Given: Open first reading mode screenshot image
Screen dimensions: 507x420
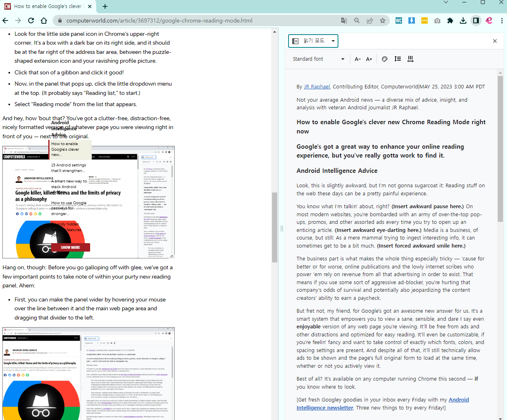Looking at the screenshot, I should point(89,202).
